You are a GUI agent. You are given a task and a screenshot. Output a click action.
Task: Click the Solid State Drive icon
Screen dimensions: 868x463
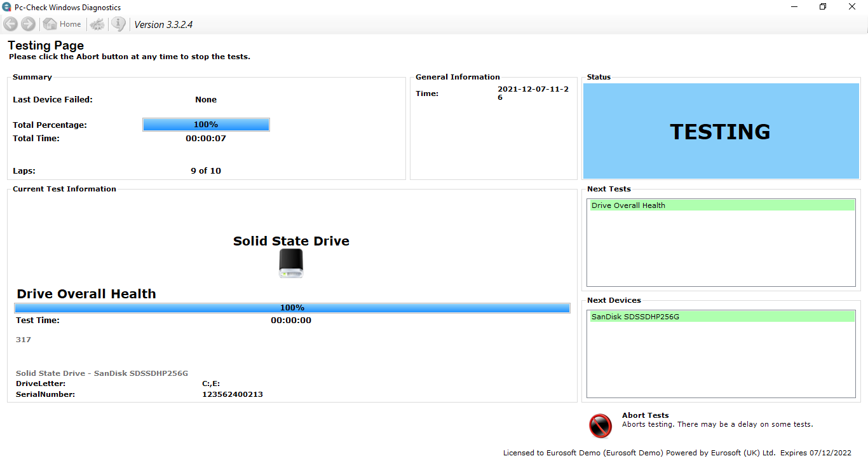click(x=291, y=263)
